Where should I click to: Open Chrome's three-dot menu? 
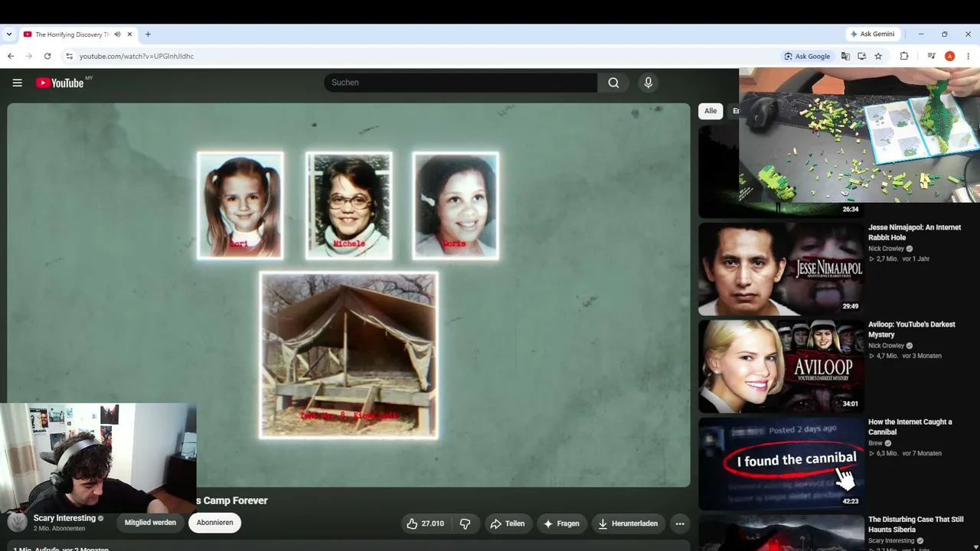point(968,56)
